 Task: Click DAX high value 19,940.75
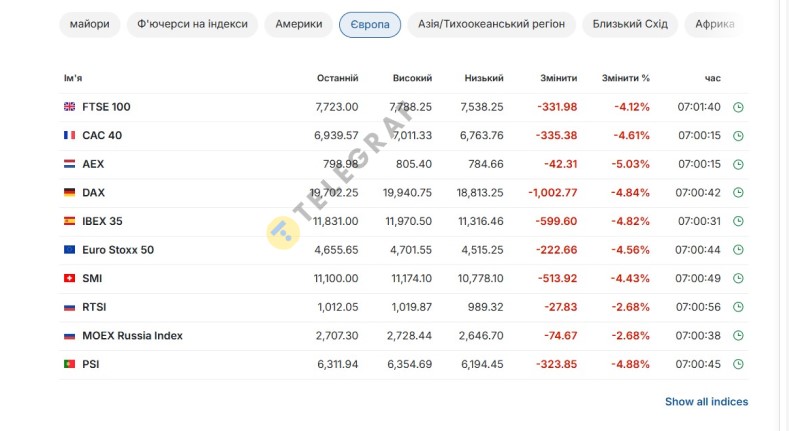click(407, 193)
